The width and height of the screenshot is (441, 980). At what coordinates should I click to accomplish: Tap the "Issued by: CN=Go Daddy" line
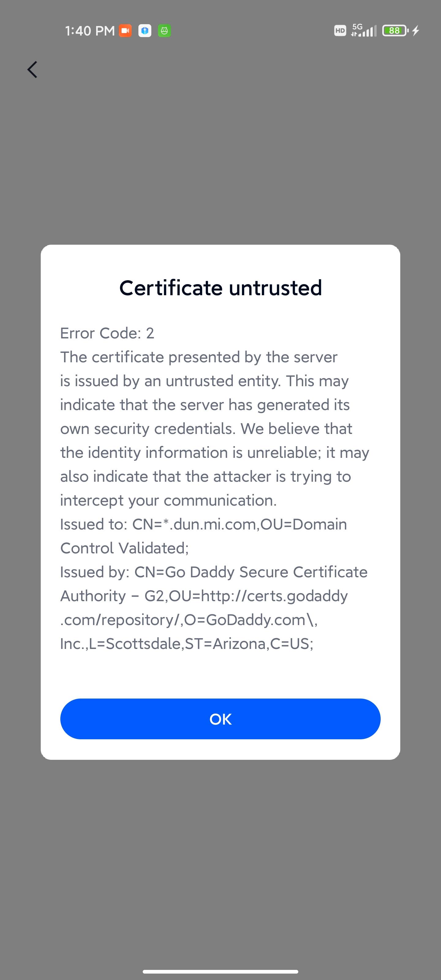pos(213,572)
